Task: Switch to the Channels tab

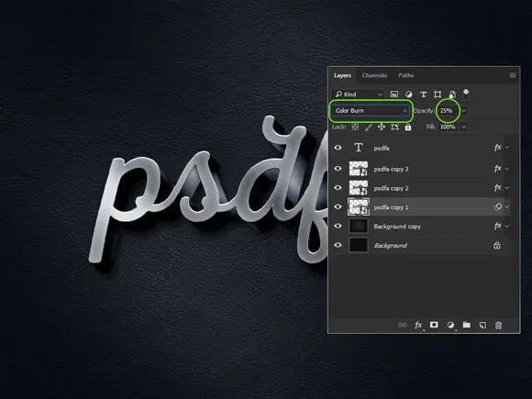Action: (x=374, y=75)
